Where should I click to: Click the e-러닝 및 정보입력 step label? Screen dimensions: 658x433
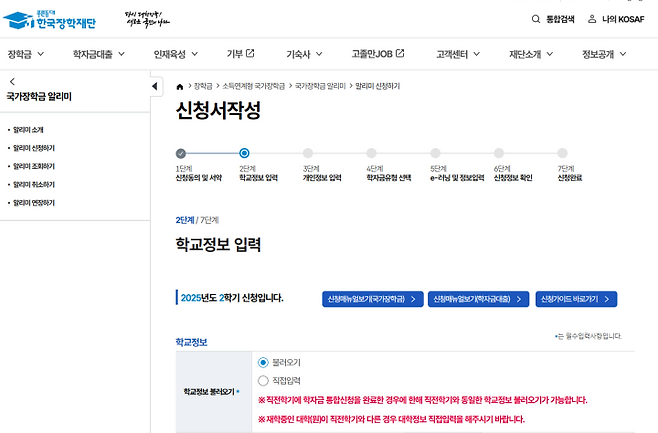click(457, 178)
